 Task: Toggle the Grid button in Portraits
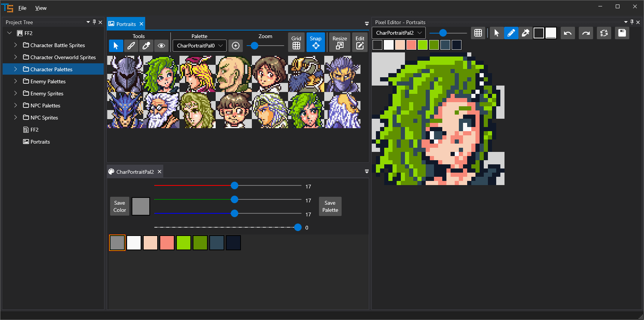[x=296, y=42]
